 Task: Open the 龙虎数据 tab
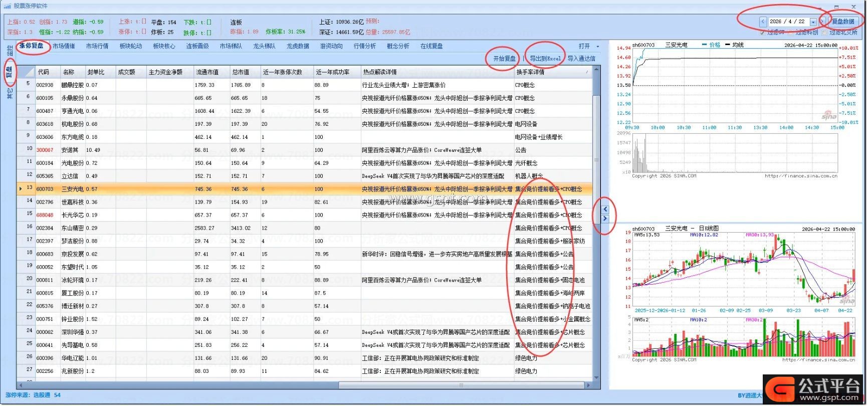click(298, 46)
